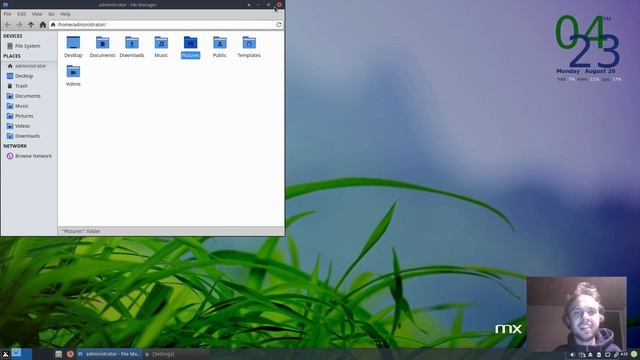Go back with the back arrow
640x360 pixels.
pos(8,25)
